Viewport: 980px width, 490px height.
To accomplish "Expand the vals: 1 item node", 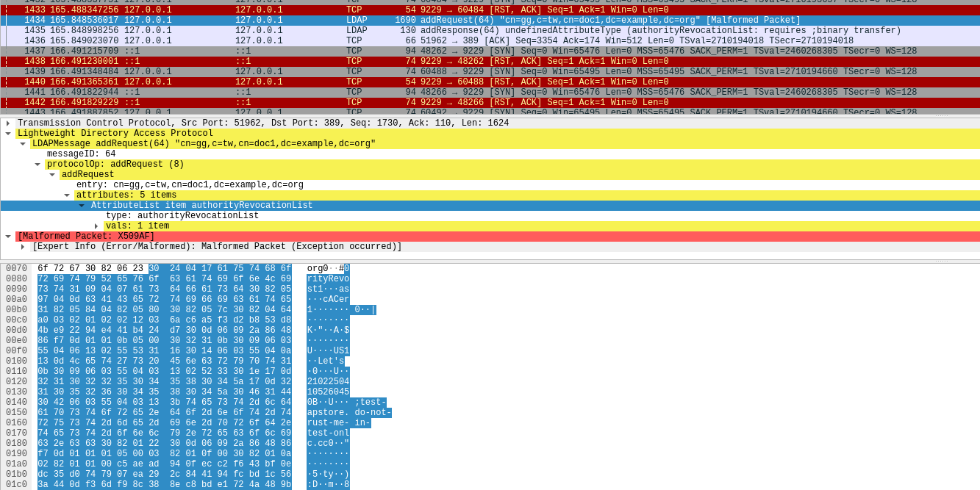I will tap(96, 226).
